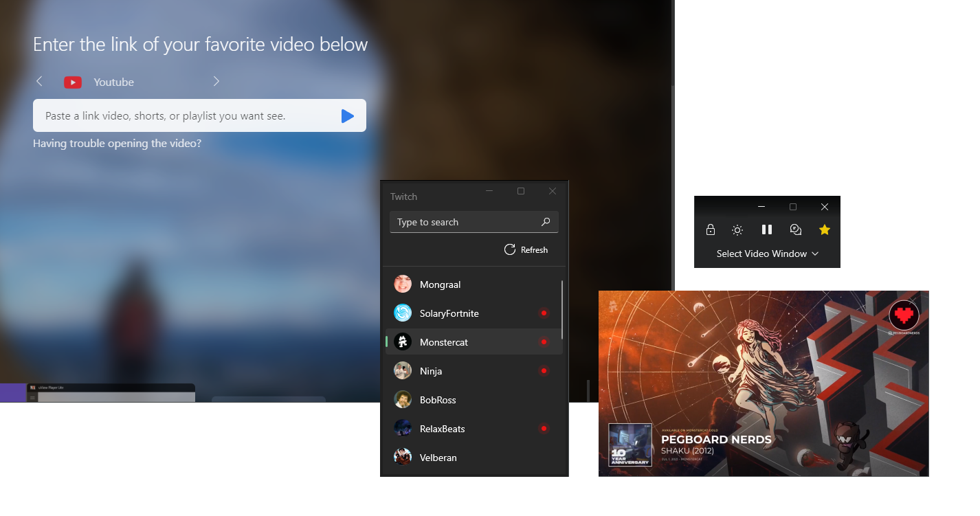Pause playback with the pause button
This screenshot has height=516, width=980.
pos(767,229)
